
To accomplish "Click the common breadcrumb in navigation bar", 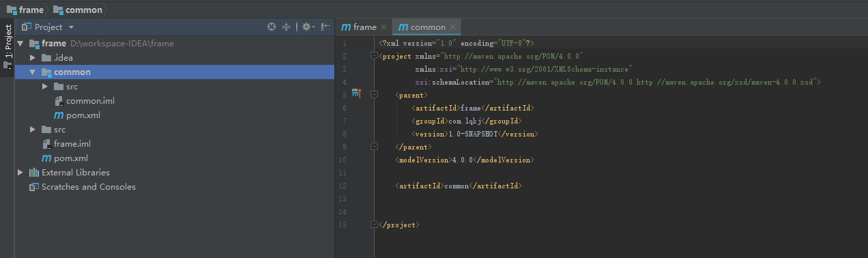I will (x=78, y=10).
